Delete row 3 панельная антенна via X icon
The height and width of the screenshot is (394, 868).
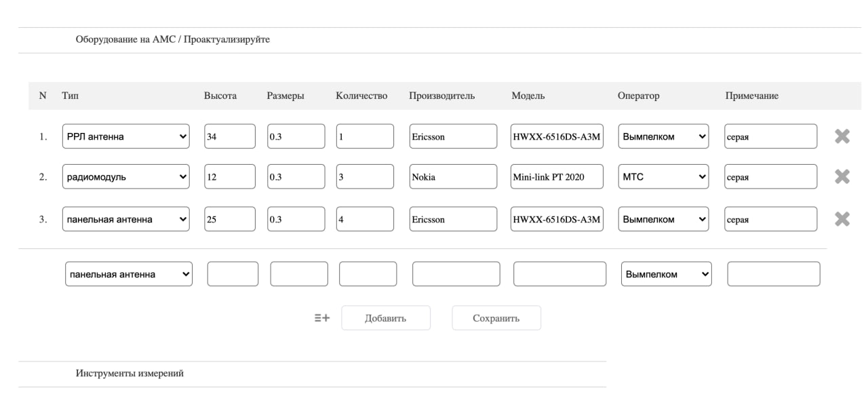(842, 219)
